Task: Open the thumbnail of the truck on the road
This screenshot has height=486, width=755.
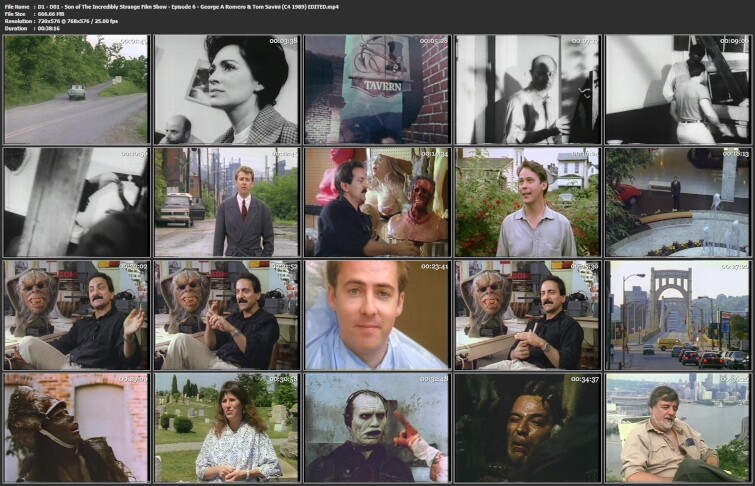Action: coord(76,89)
